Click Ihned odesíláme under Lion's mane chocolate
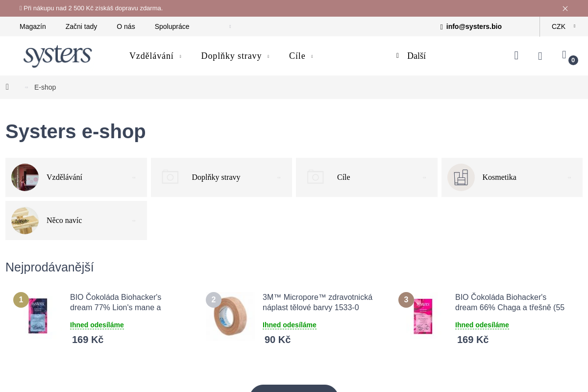The image size is (588, 392). (97, 325)
